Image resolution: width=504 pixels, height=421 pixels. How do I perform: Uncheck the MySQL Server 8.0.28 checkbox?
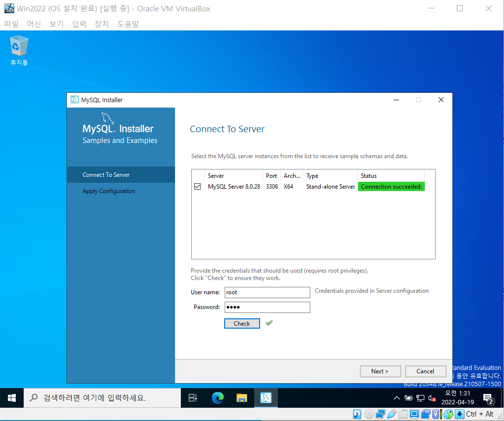coord(197,187)
